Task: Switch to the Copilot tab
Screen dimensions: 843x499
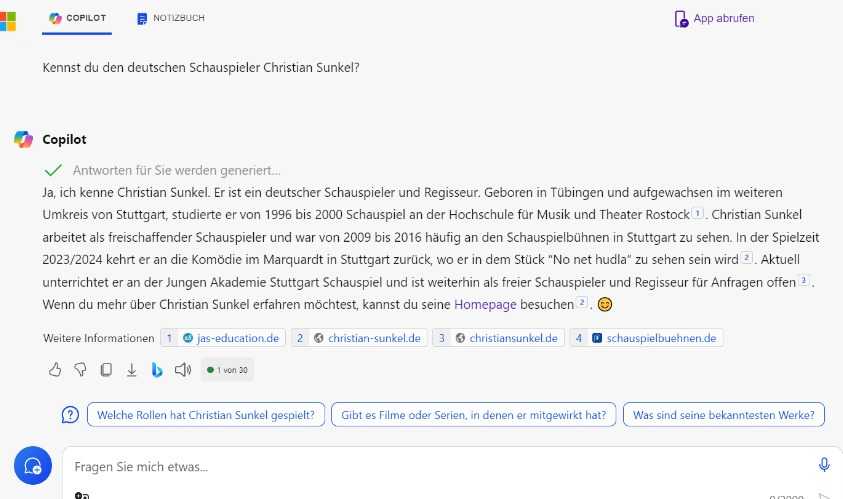Action: [77, 18]
